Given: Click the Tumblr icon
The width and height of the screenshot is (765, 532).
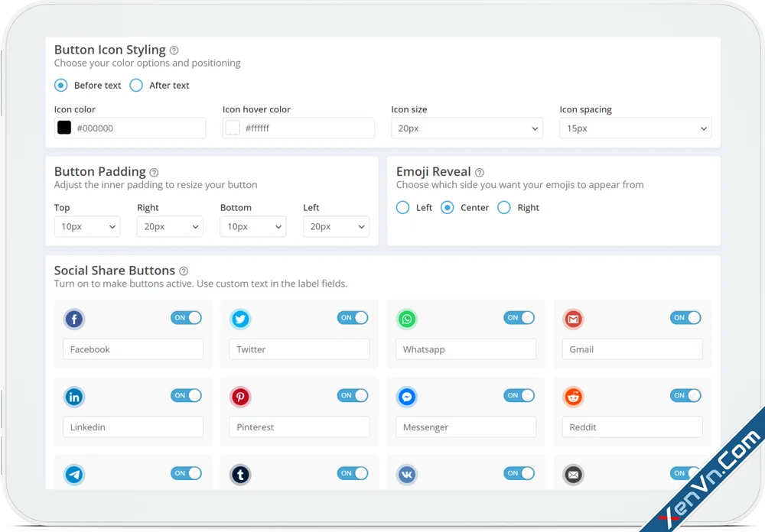Looking at the screenshot, I should [240, 475].
